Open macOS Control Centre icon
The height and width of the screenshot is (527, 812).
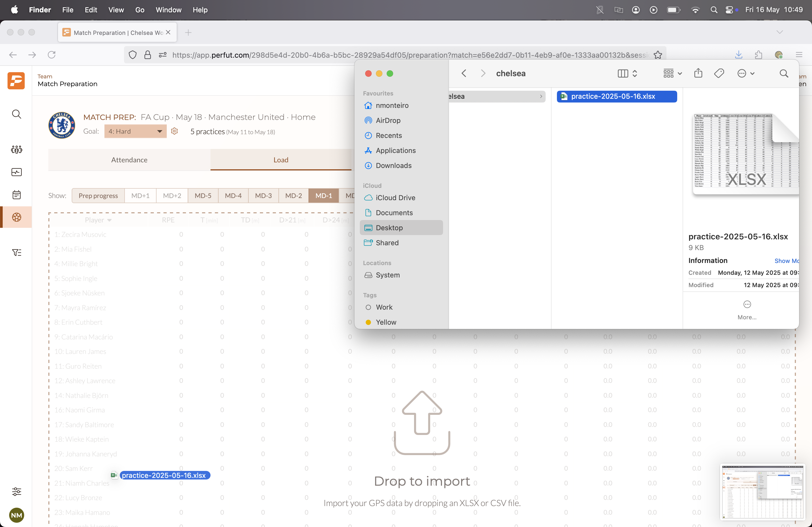(x=729, y=10)
